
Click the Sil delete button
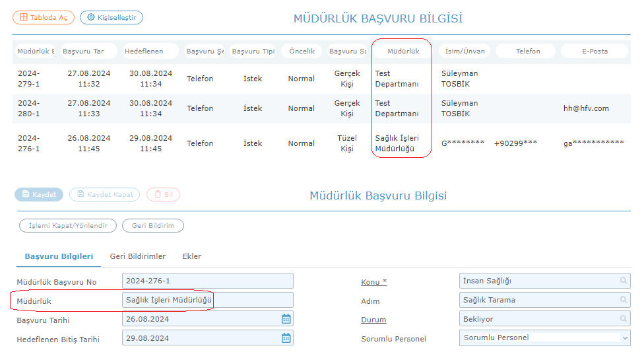pos(163,194)
